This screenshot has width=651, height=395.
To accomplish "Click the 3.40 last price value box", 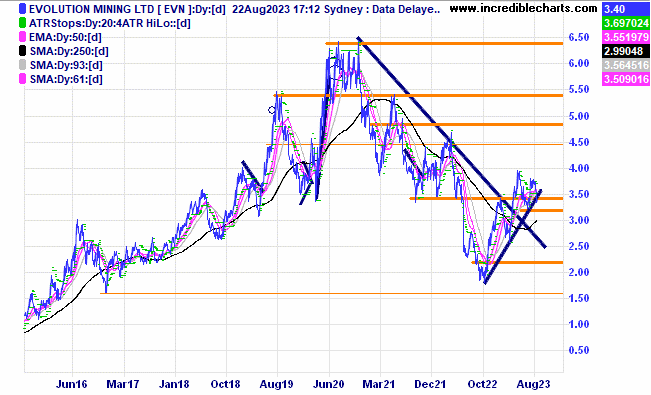I will click(x=626, y=9).
